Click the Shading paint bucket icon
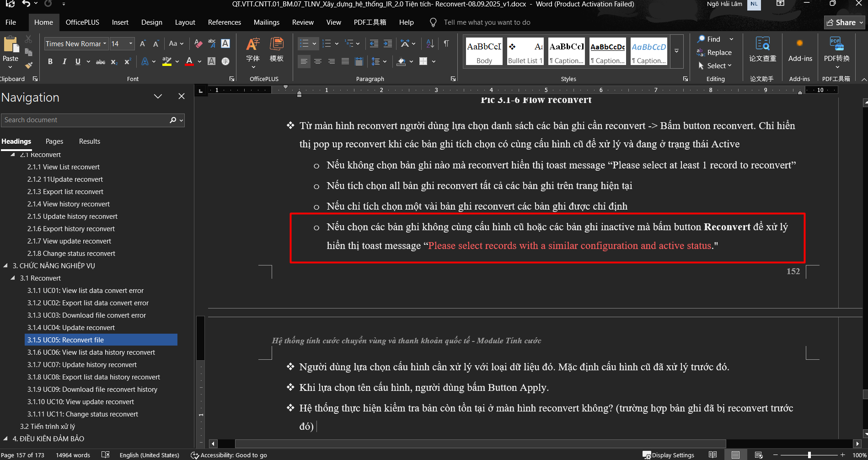The image size is (868, 460). pos(401,62)
